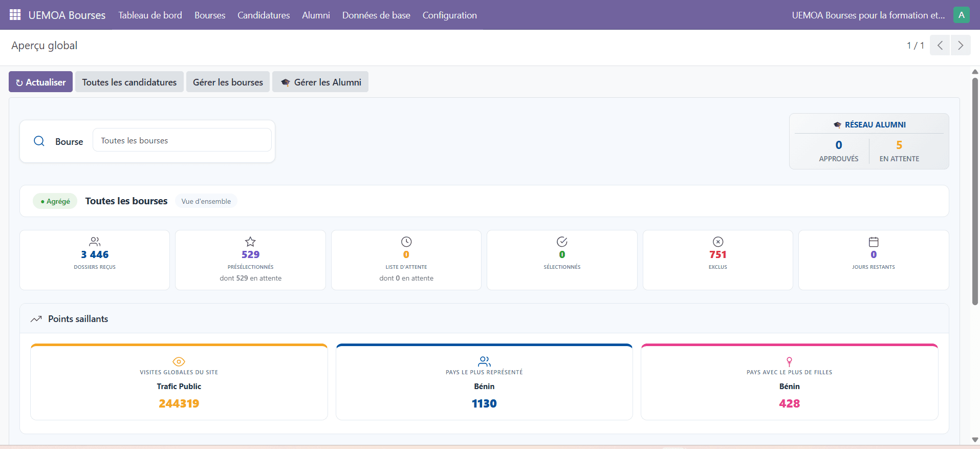Click the X-circle icon above Exclus

point(718,242)
